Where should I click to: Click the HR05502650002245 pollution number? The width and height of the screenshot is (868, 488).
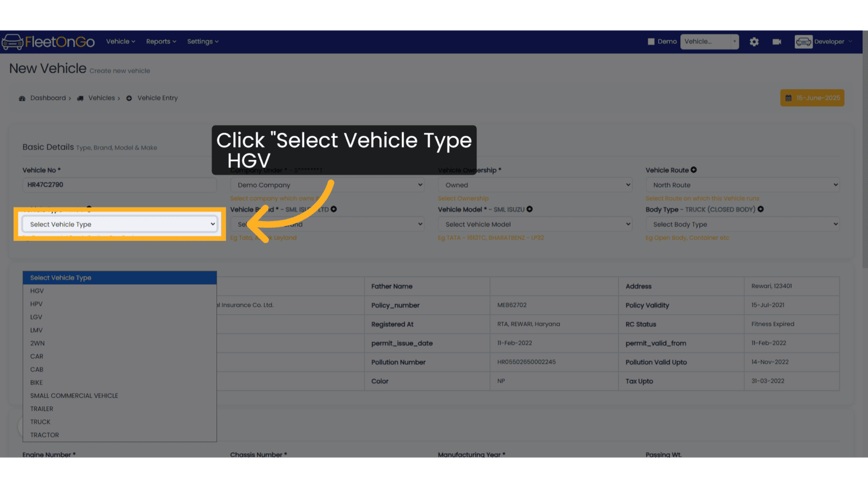click(526, 362)
